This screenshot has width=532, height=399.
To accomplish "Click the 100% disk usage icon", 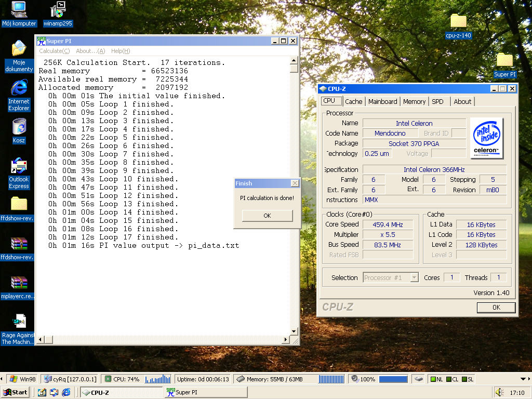I will [x=355, y=379].
